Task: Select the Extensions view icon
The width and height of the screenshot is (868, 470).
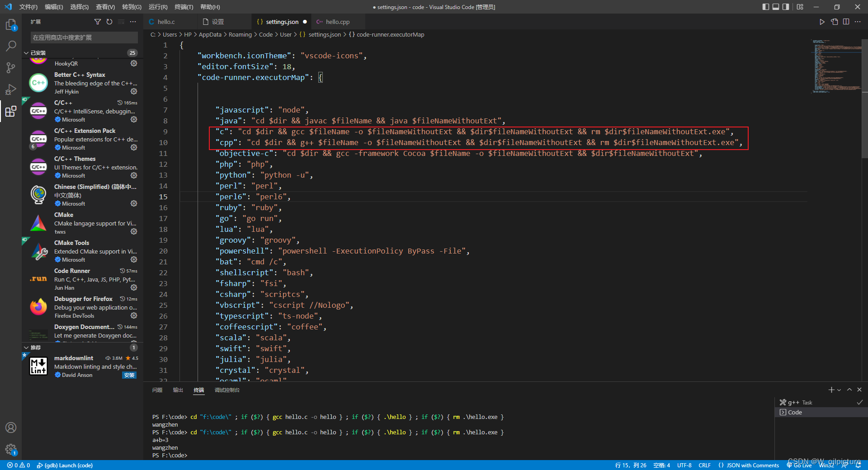Action: [11, 111]
